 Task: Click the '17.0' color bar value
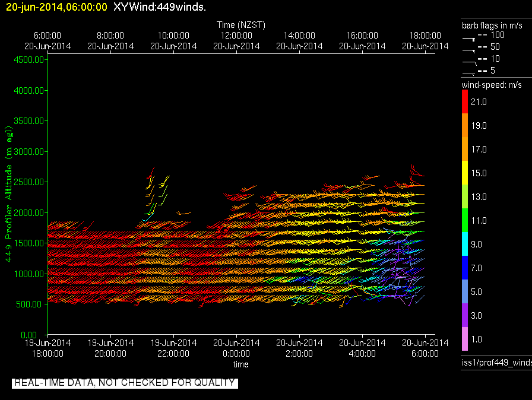(479, 150)
